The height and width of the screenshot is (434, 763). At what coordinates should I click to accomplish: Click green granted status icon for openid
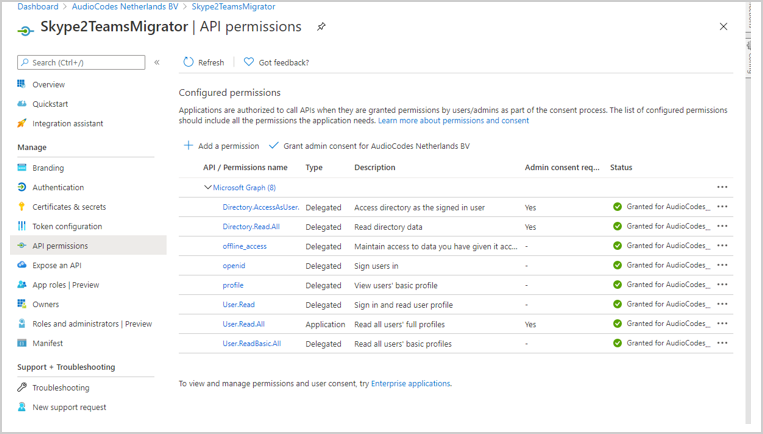[618, 265]
